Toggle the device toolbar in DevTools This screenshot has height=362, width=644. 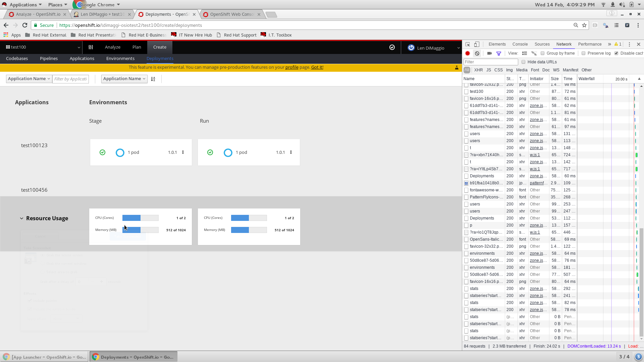(476, 44)
